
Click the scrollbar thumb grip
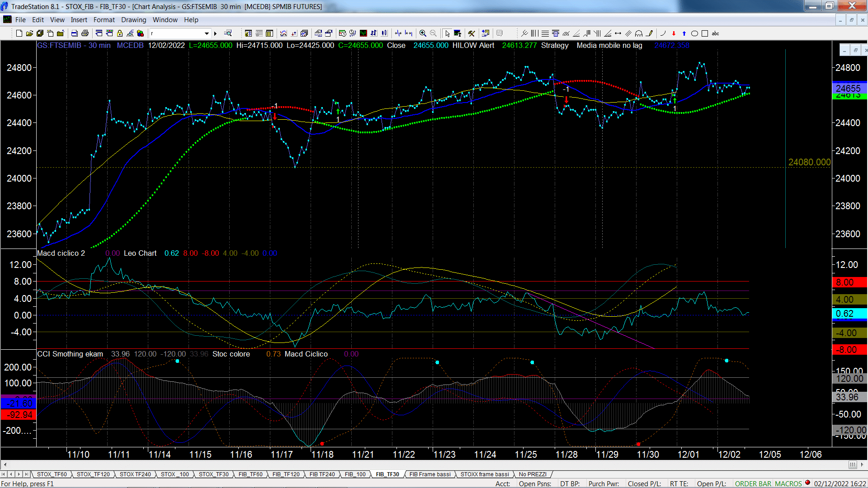pyautogui.click(x=853, y=465)
